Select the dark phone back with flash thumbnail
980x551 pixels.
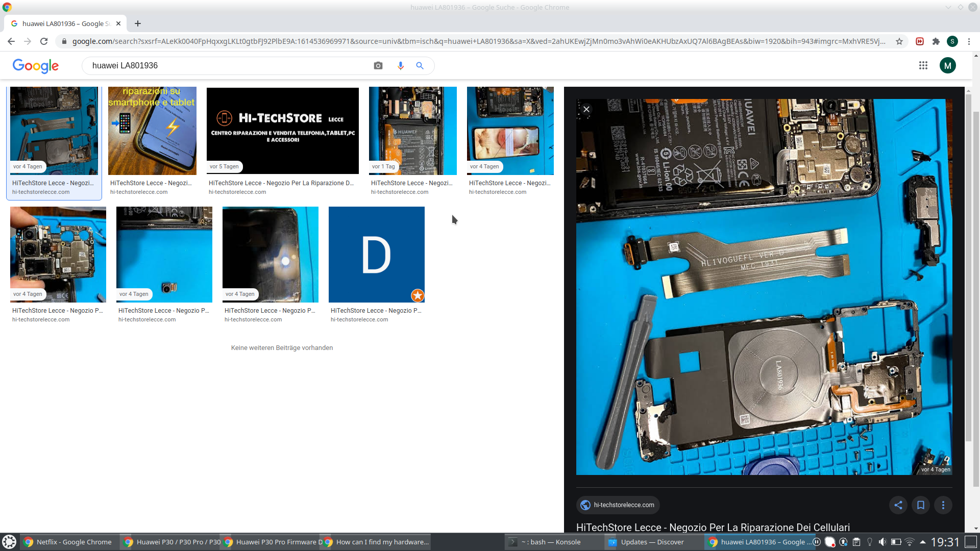coord(271,255)
